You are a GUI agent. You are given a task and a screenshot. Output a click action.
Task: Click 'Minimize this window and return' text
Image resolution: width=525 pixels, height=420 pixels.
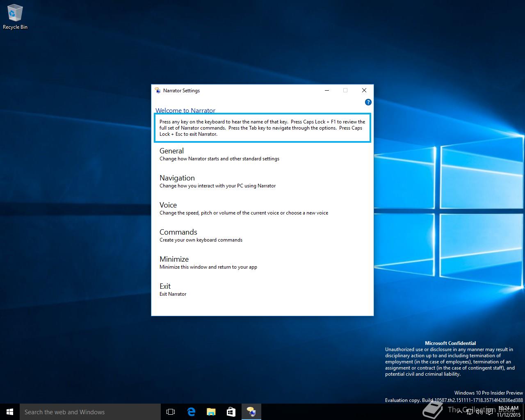coord(208,267)
